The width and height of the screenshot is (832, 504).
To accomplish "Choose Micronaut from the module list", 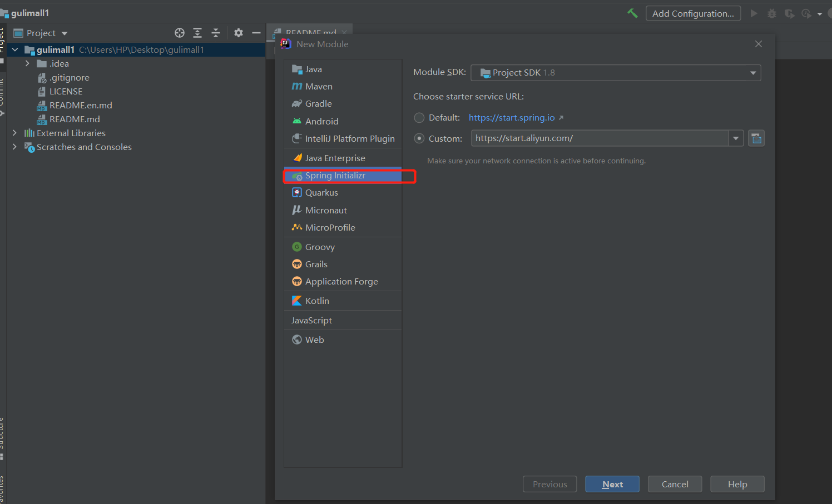I will coord(343,210).
